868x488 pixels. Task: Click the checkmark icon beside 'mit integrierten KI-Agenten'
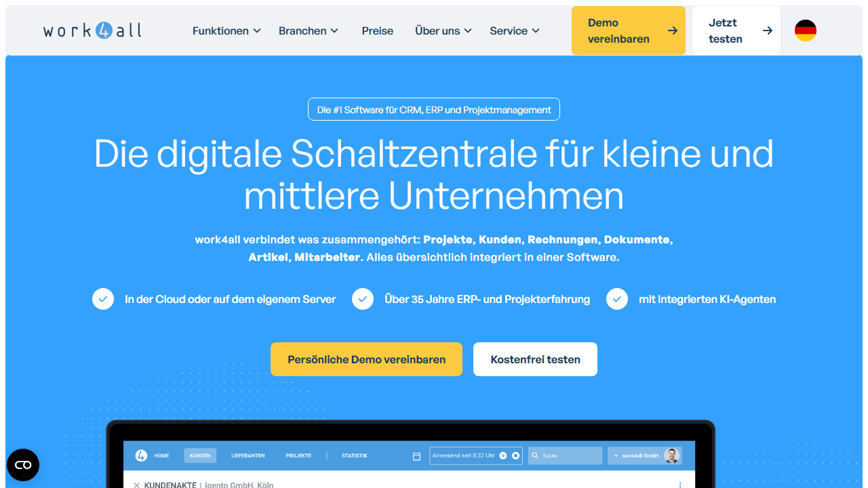[617, 299]
